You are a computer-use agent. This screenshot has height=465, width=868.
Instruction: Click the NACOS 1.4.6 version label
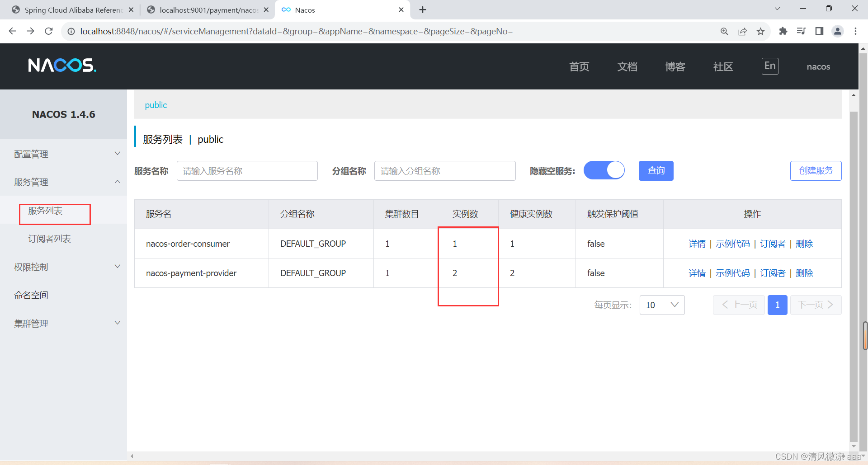63,114
